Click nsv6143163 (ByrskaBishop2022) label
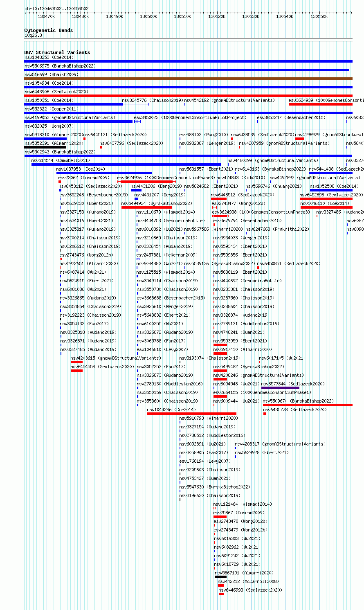This screenshot has width=364, height=610. click(270, 169)
